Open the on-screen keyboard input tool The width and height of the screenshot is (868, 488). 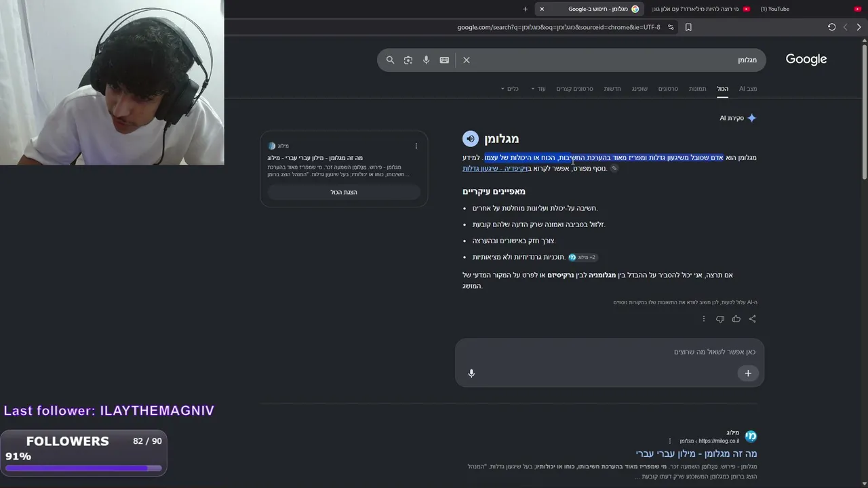click(x=444, y=60)
